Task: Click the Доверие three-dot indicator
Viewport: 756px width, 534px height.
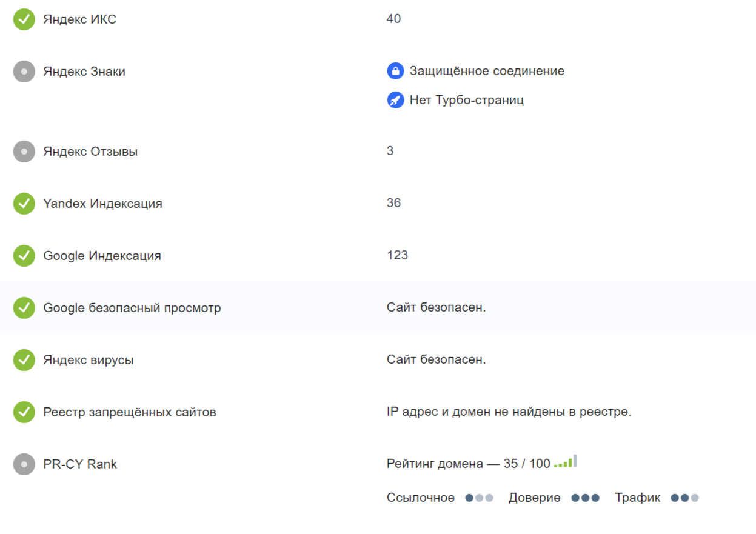Action: pyautogui.click(x=585, y=498)
